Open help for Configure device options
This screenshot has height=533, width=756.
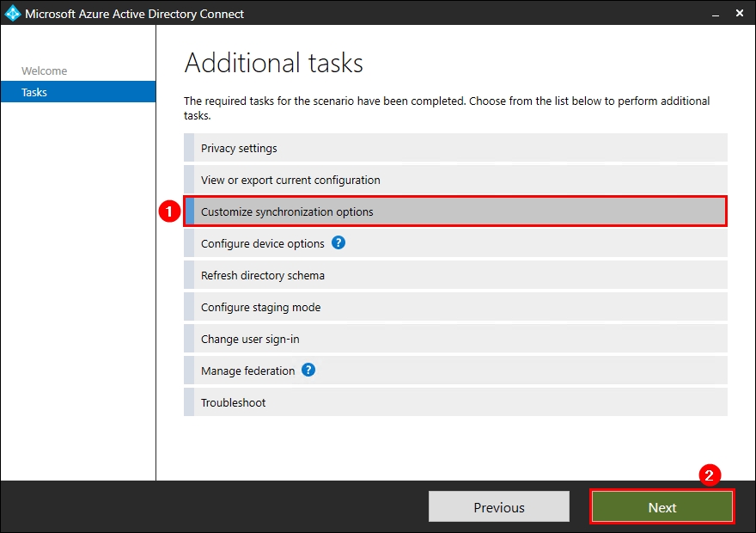(x=338, y=242)
